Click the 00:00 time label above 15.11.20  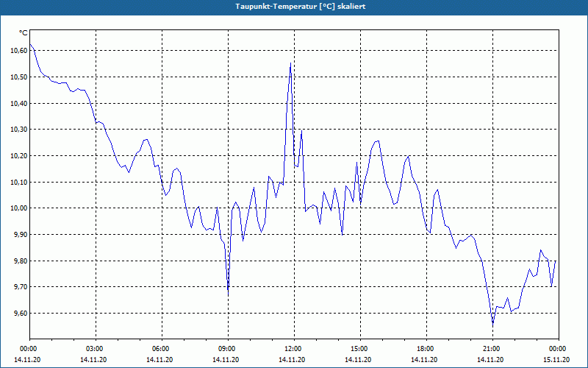point(559,349)
